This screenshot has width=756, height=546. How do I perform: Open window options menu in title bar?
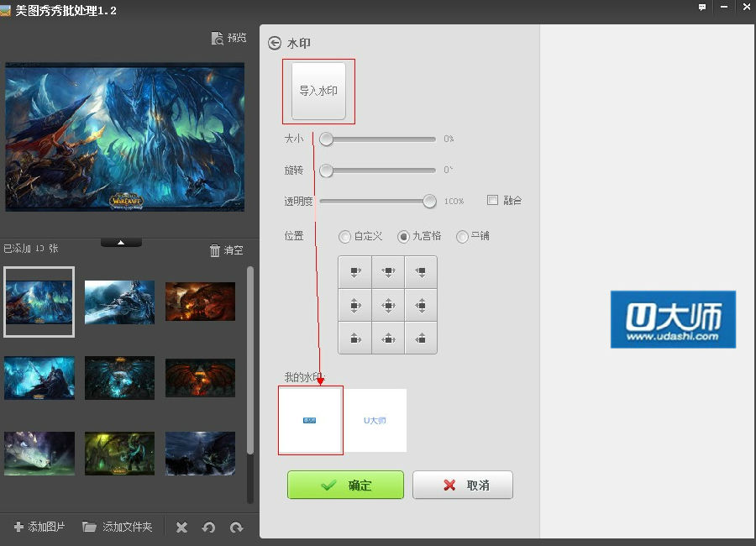point(701,7)
